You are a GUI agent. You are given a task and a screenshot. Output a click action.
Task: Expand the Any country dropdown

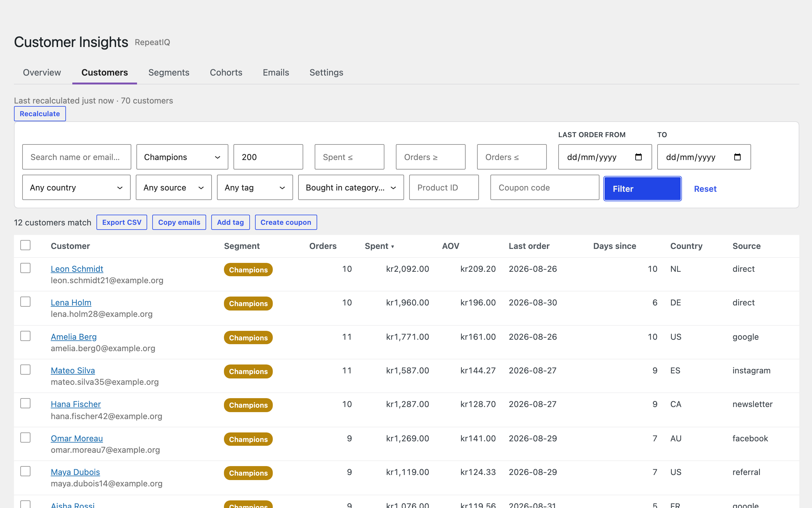click(x=76, y=187)
